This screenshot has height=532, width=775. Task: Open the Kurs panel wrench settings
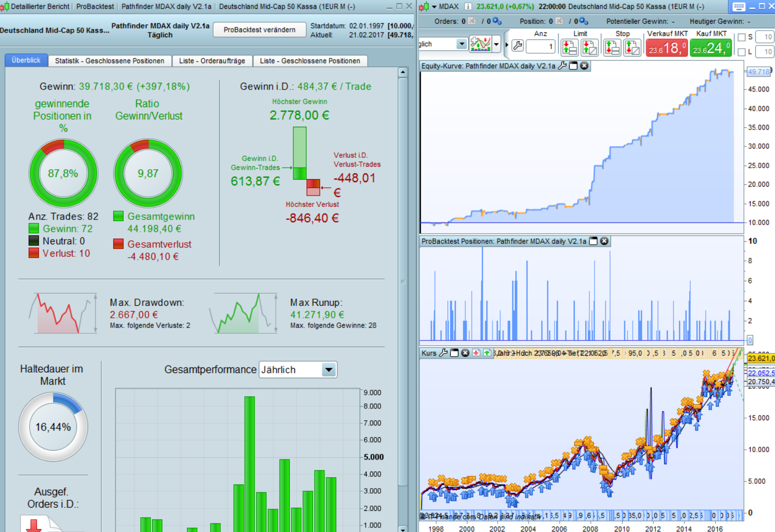pyautogui.click(x=443, y=353)
